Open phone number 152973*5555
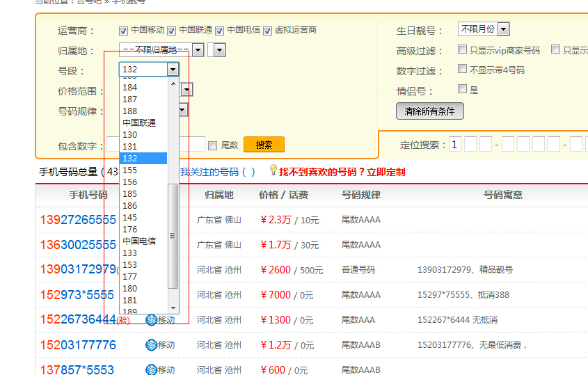This screenshot has height=375, width=588. pos(77,295)
